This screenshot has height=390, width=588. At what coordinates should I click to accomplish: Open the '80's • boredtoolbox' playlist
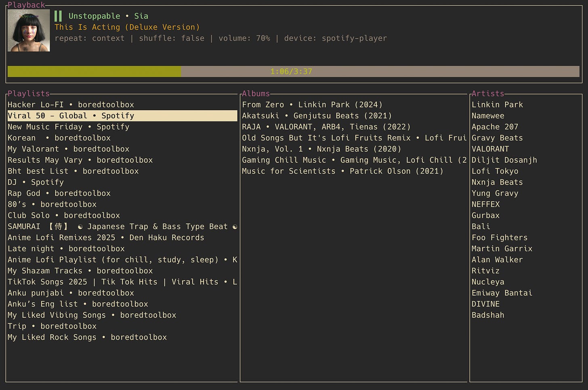(52, 204)
